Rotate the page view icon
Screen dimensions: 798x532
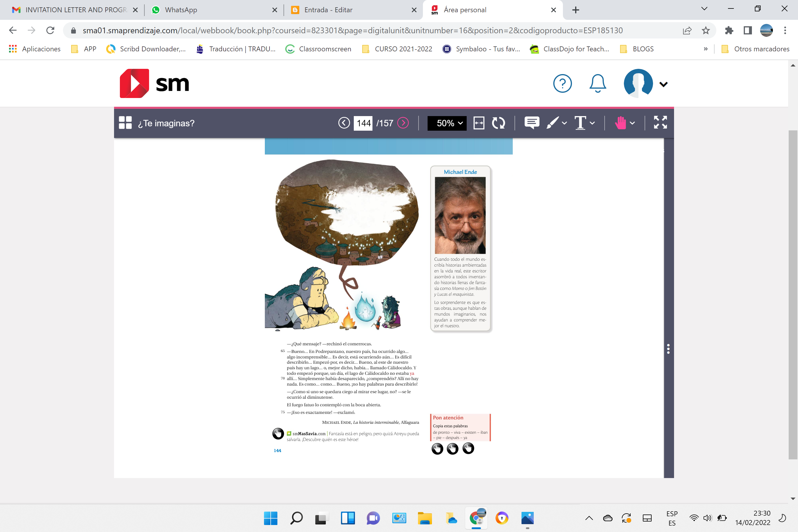(x=498, y=123)
